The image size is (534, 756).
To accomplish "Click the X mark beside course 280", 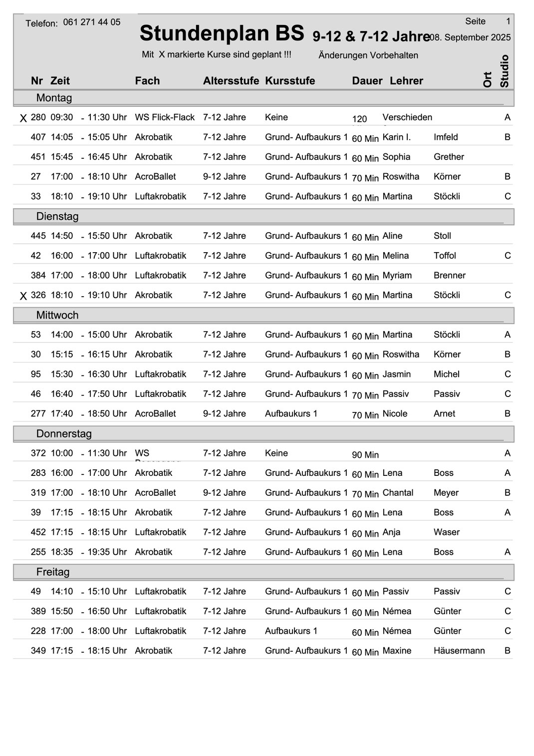I will pyautogui.click(x=23, y=118).
